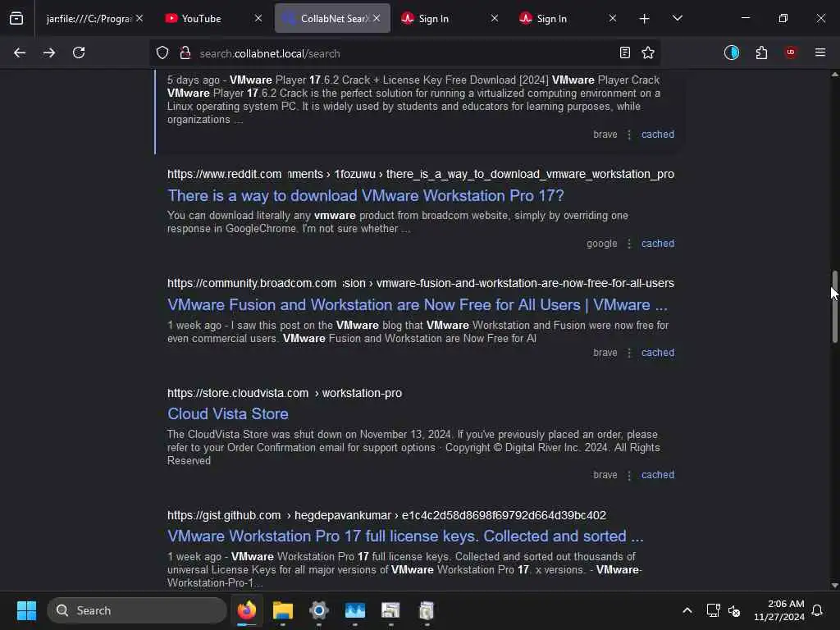Open three-dot menu for broadcom community result

[x=629, y=353]
